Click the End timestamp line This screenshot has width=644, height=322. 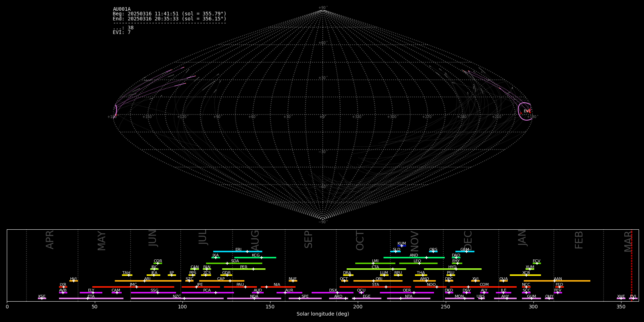170,19
